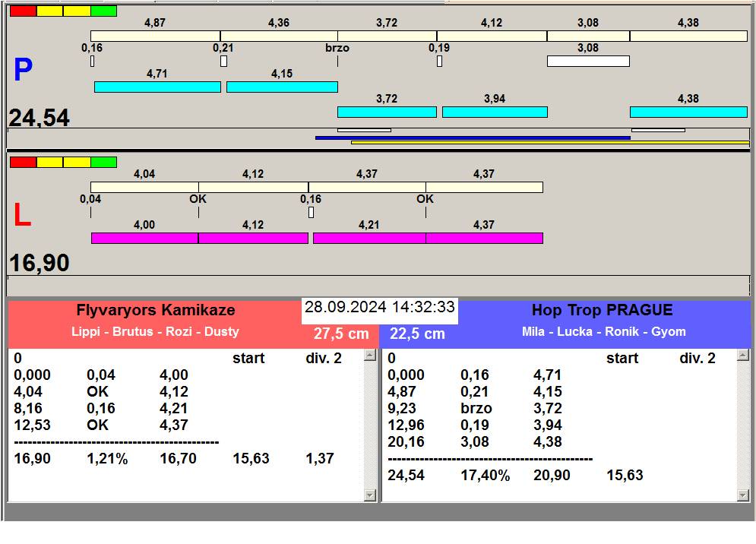Select the cyan 4,15 bar in lane P
This screenshot has height=544, width=756.
click(x=282, y=87)
